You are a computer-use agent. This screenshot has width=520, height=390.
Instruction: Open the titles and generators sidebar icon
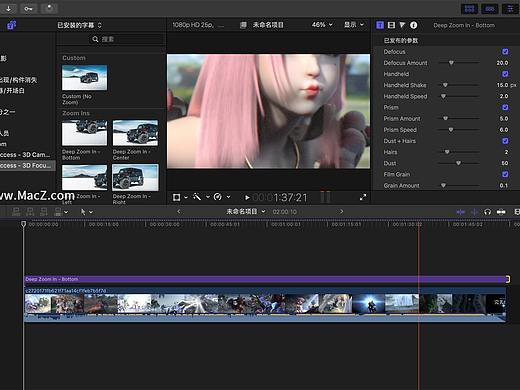tap(12, 25)
